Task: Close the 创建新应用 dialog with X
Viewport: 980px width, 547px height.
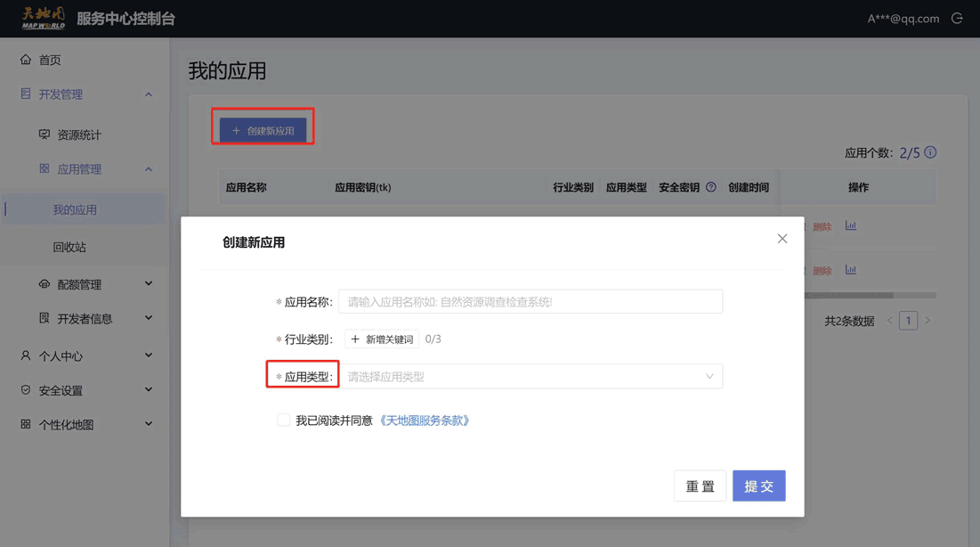Action: point(782,239)
